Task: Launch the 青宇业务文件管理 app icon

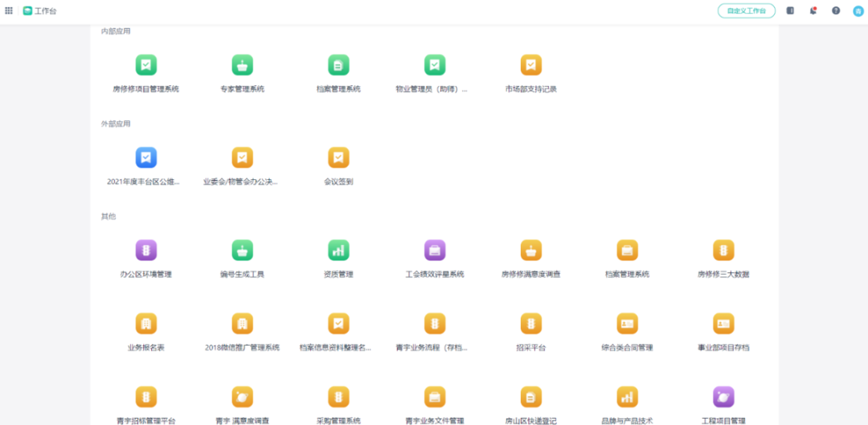Action: click(435, 396)
